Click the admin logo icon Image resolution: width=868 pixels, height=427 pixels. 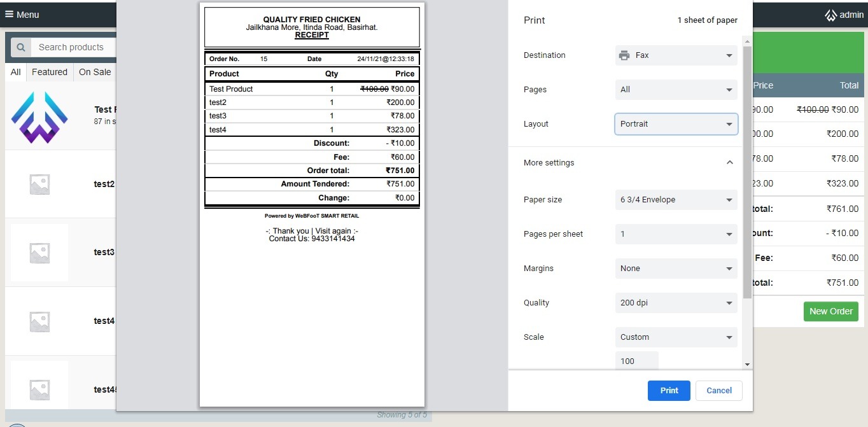pos(830,15)
